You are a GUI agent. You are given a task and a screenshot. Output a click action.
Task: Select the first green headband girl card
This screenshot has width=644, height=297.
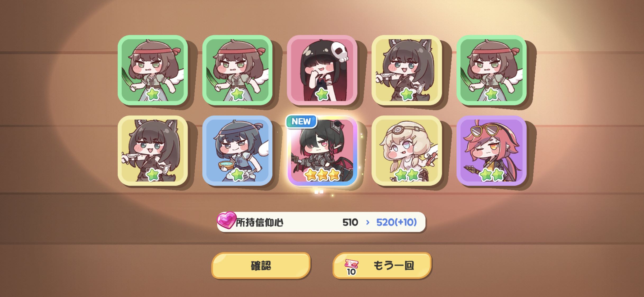coord(153,70)
